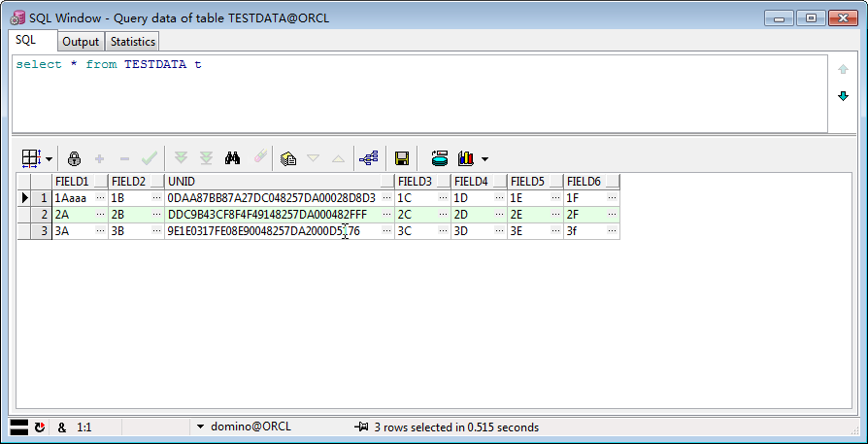This screenshot has width=868, height=444.
Task: Click the FIELD5 column header
Action: coord(536,182)
